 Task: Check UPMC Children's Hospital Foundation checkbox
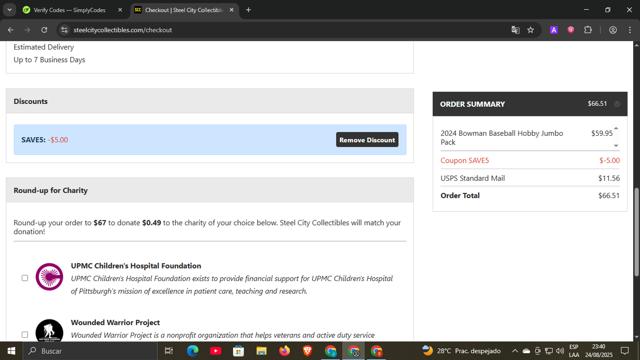pos(25,278)
